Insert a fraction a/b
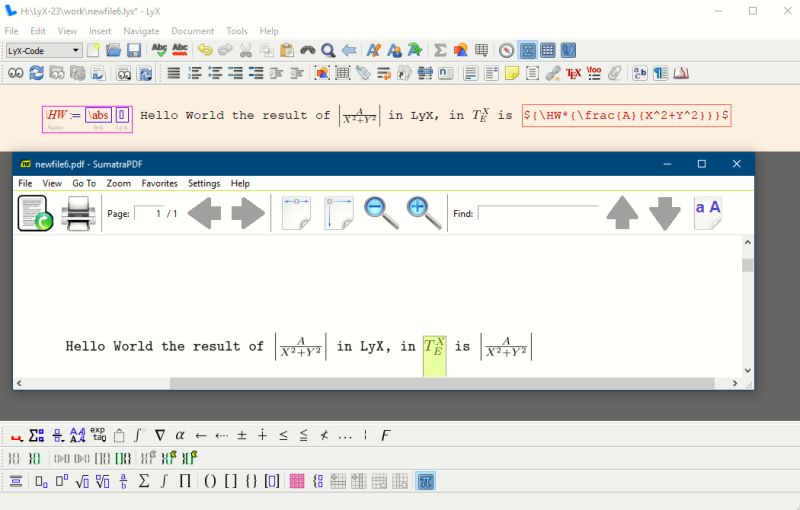Viewport: 800px width, 510px height. [123, 481]
